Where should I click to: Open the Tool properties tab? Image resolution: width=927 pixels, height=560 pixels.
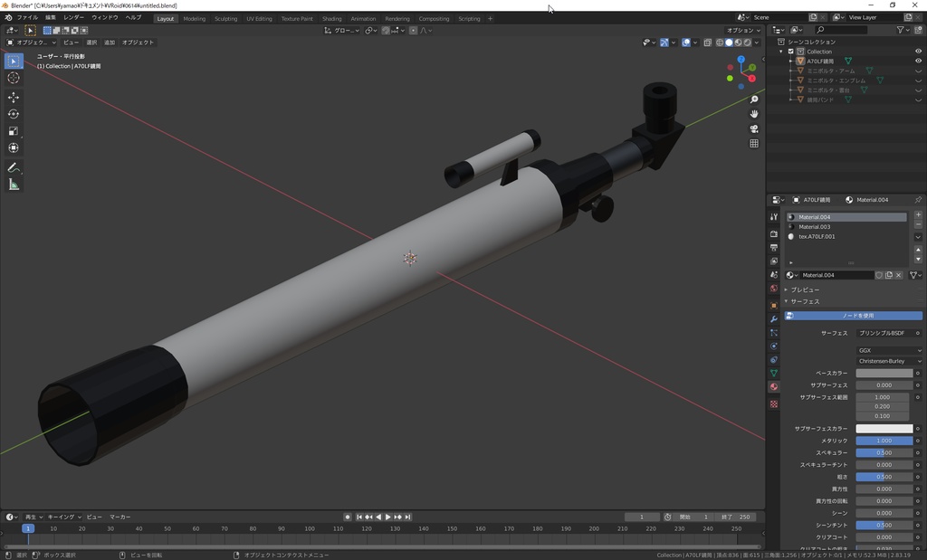(774, 217)
